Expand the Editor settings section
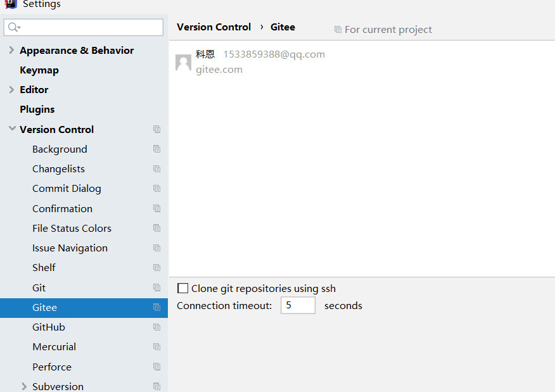Viewport: 555px width, 392px height. point(11,89)
